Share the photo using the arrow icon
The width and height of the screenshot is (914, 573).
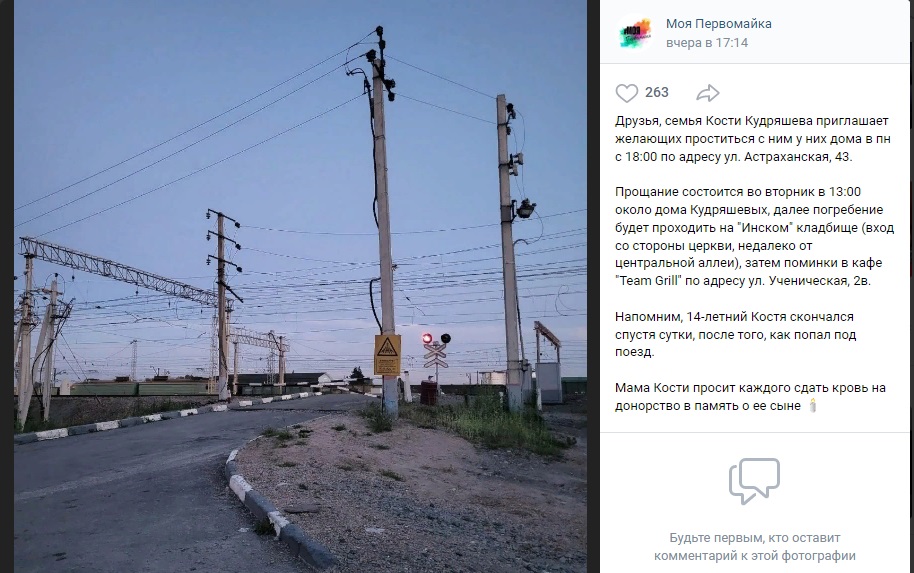[708, 93]
